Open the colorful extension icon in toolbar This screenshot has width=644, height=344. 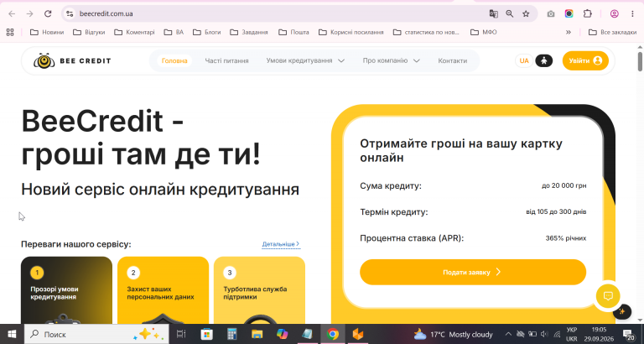coord(569,13)
